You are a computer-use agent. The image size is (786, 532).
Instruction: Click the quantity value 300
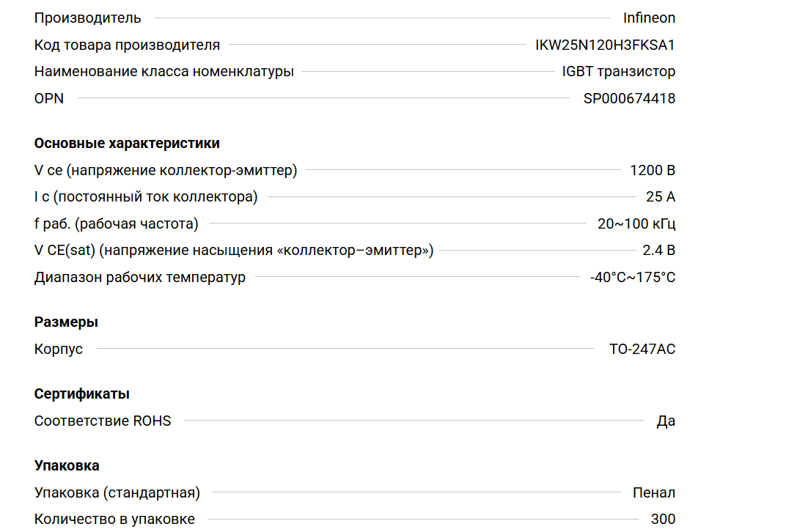coord(663,520)
